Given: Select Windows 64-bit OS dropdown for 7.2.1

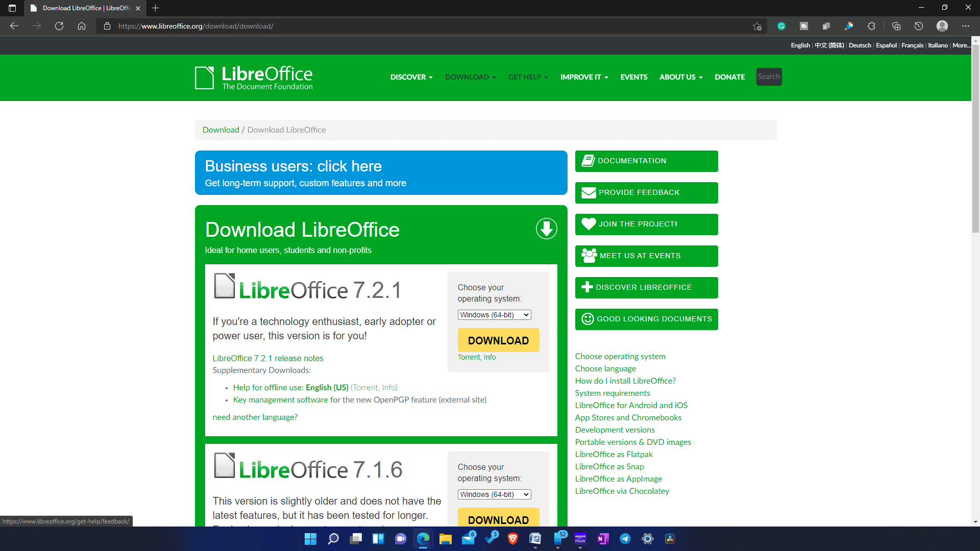Looking at the screenshot, I should 495,315.
